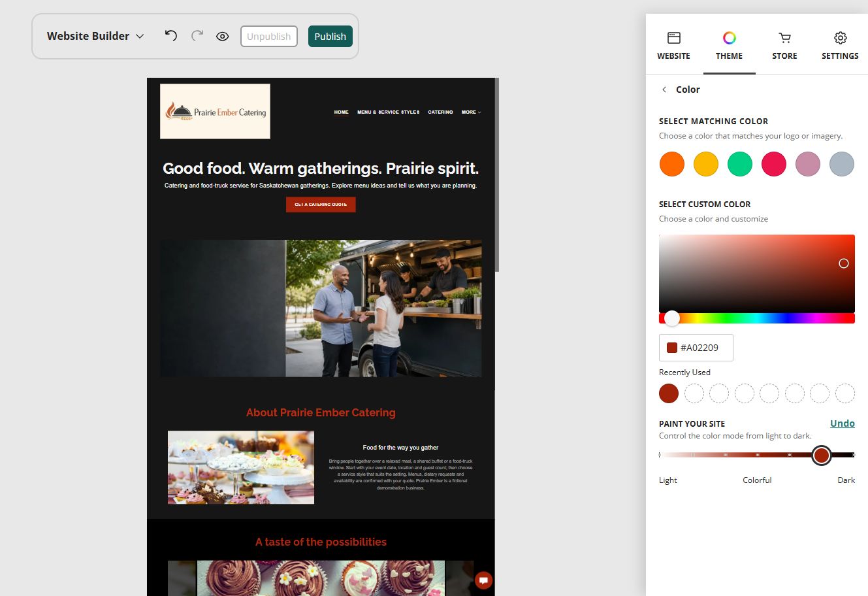Select the gray-blue matching color swatch
The height and width of the screenshot is (596, 868).
[842, 164]
